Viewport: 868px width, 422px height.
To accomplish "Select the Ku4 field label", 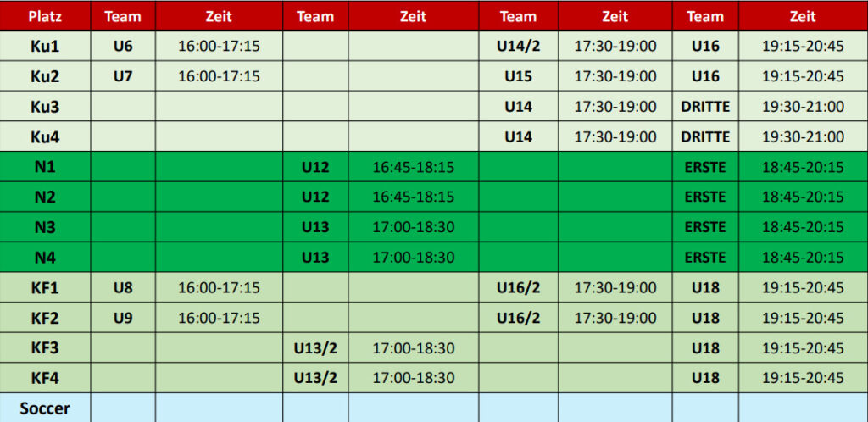I will 45,136.
